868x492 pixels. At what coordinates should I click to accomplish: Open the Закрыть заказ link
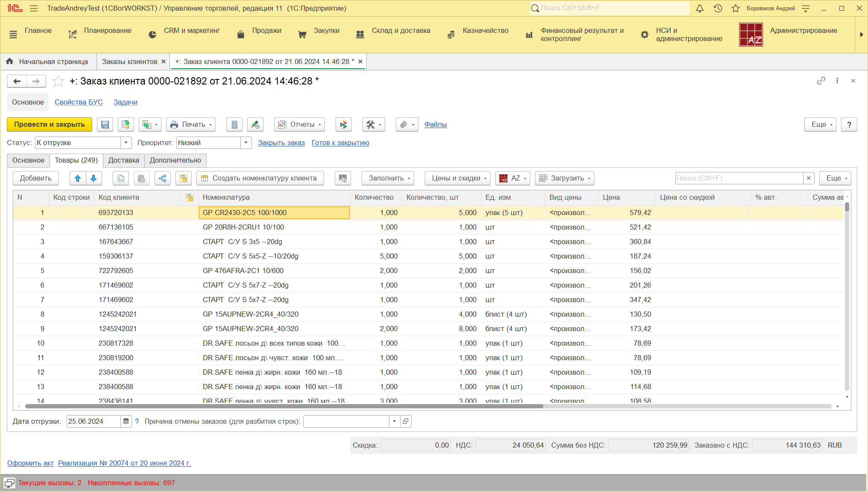281,143
